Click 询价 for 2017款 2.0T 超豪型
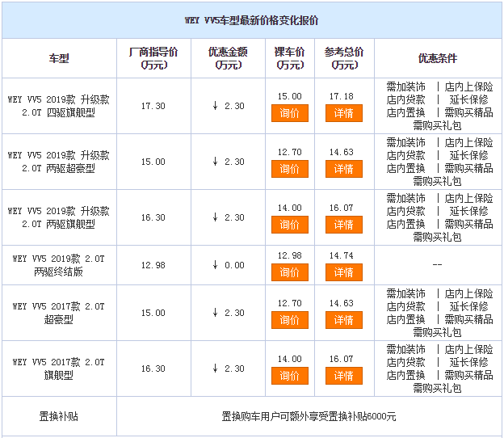Image resolution: width=504 pixels, height=438 pixels. click(290, 320)
